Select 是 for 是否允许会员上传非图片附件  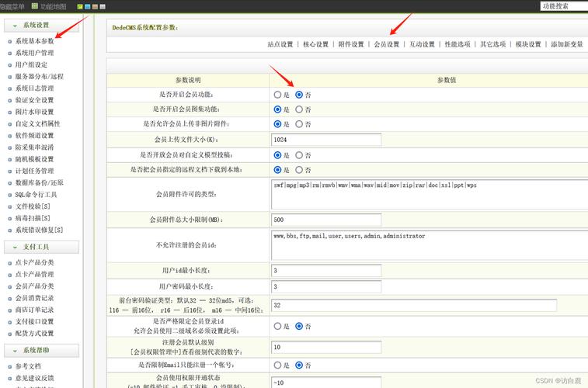(x=277, y=124)
